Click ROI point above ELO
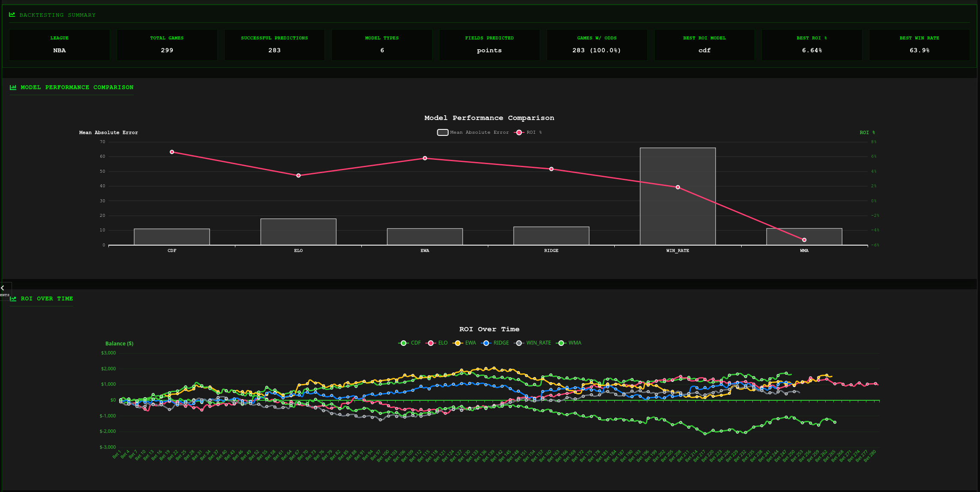Viewport: 980px width, 492px height. point(298,176)
